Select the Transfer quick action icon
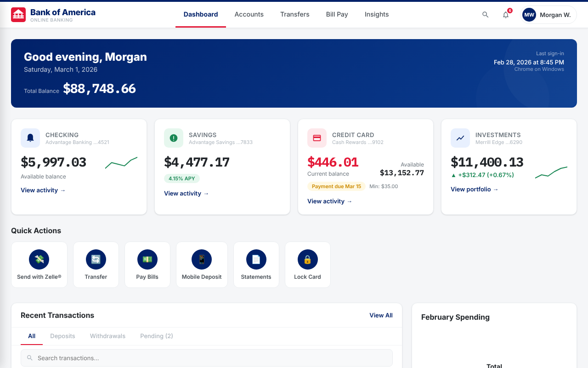The height and width of the screenshot is (368, 588). click(96, 259)
